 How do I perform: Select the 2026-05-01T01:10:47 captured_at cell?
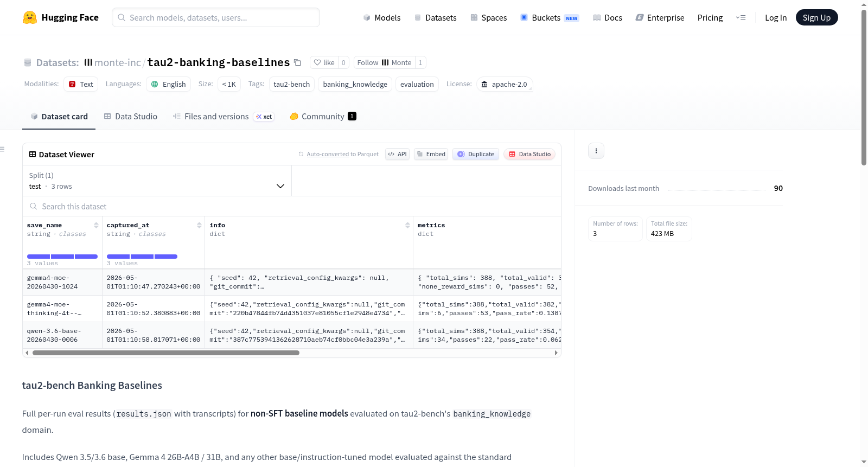pyautogui.click(x=154, y=282)
